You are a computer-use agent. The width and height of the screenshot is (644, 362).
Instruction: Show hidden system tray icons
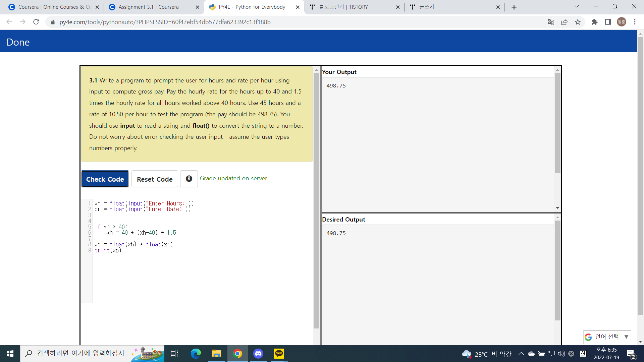coord(521,354)
